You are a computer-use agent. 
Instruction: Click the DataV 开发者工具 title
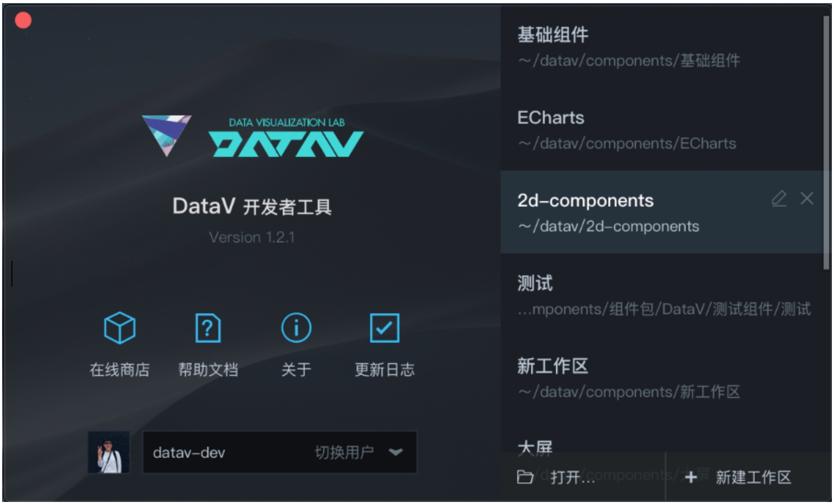[252, 206]
